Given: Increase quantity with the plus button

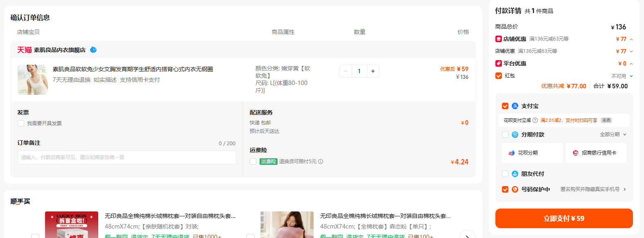Looking at the screenshot, I should coord(373,71).
